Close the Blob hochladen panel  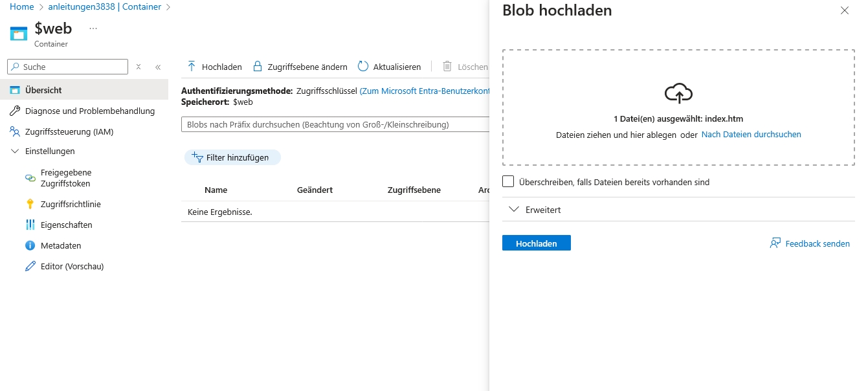pyautogui.click(x=844, y=10)
